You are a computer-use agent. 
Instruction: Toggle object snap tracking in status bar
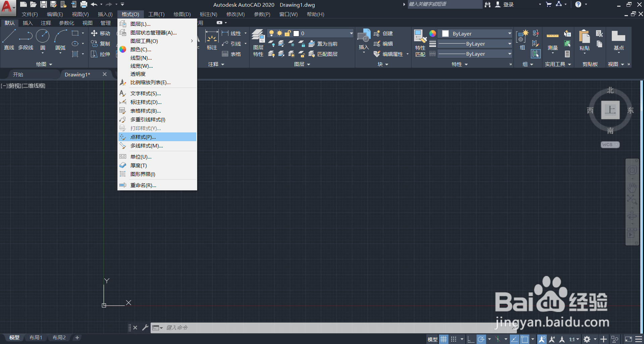(x=514, y=339)
